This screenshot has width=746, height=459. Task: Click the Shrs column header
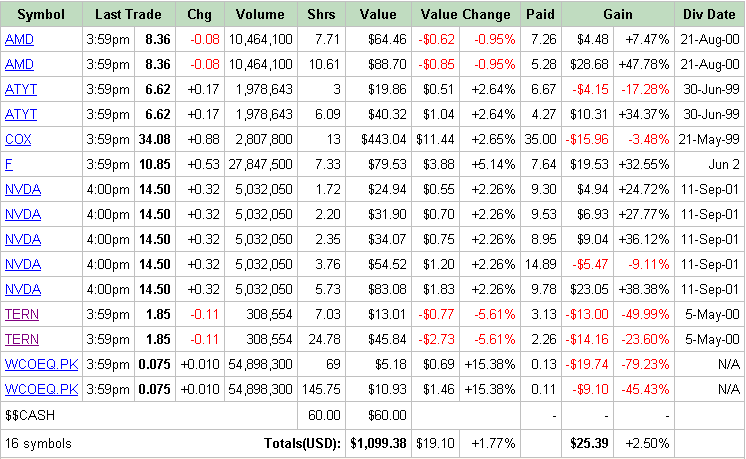(321, 14)
